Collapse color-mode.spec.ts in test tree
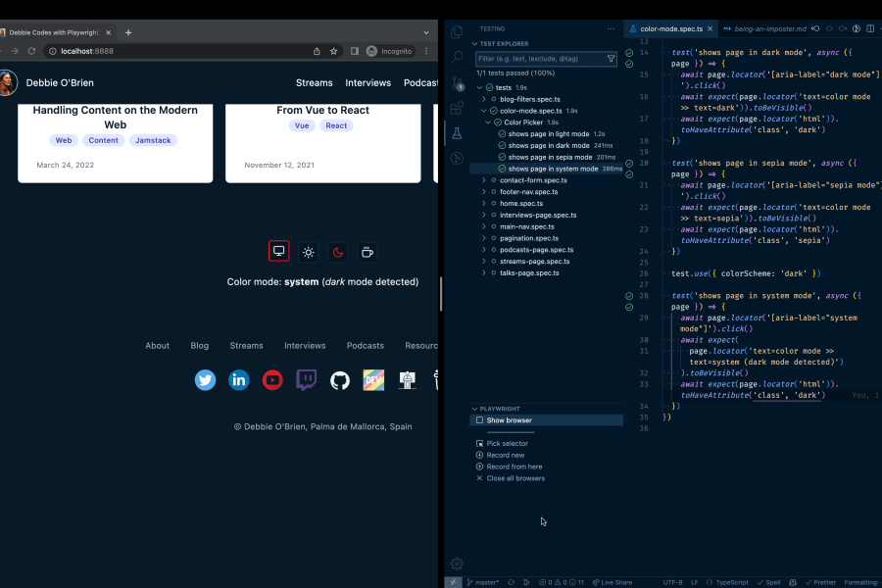882x588 pixels. (484, 111)
